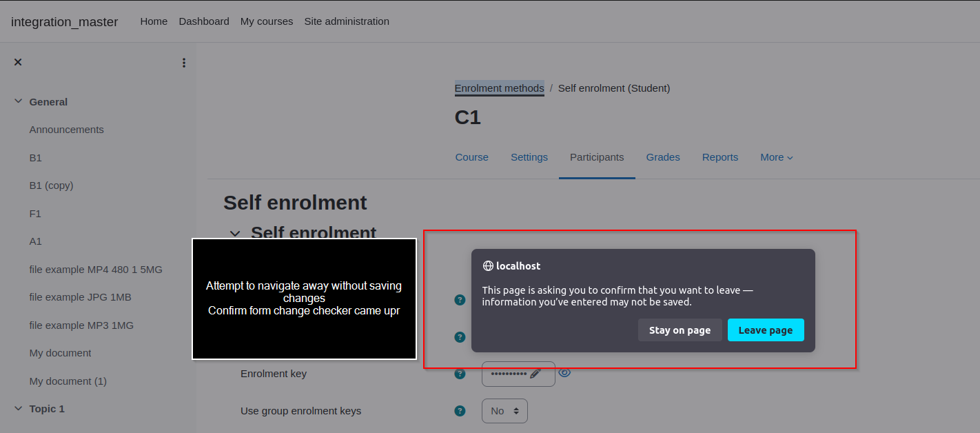Click the Self enrolment (Student) breadcrumb text

[614, 88]
